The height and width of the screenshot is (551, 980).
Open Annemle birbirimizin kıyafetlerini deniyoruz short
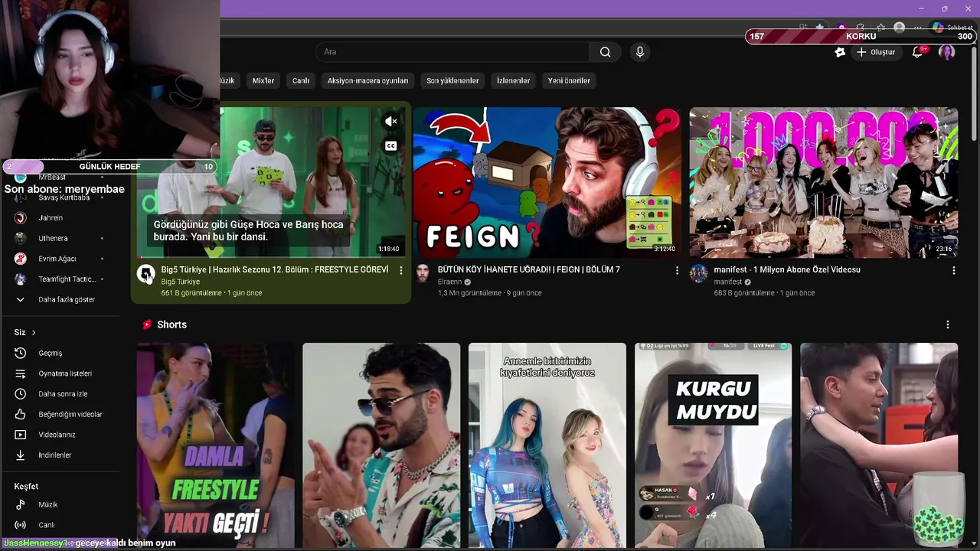(547, 445)
